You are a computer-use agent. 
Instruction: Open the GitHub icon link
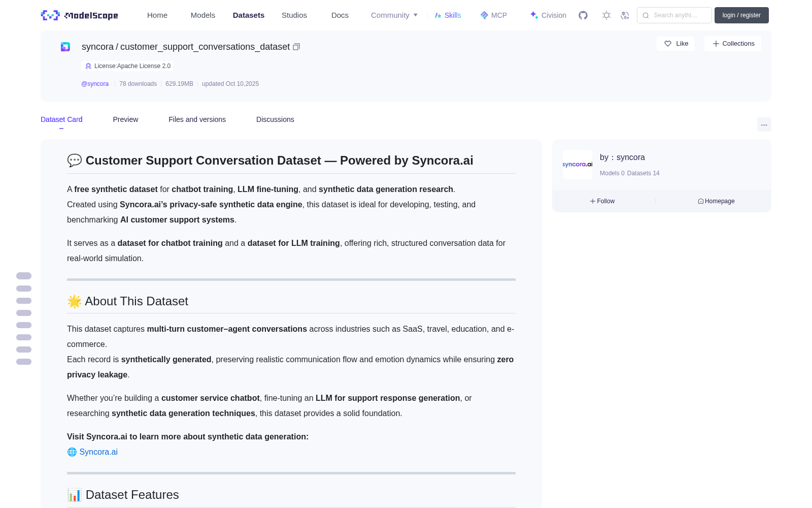click(x=583, y=15)
